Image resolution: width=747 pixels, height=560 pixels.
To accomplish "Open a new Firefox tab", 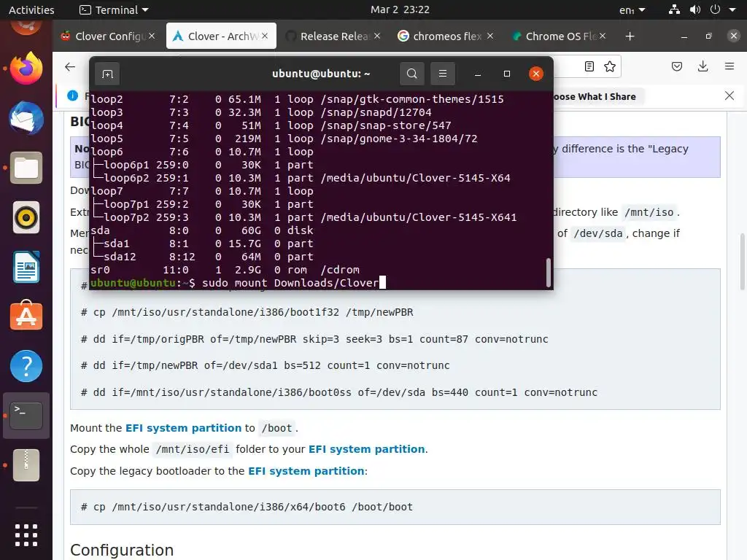I will [x=630, y=36].
